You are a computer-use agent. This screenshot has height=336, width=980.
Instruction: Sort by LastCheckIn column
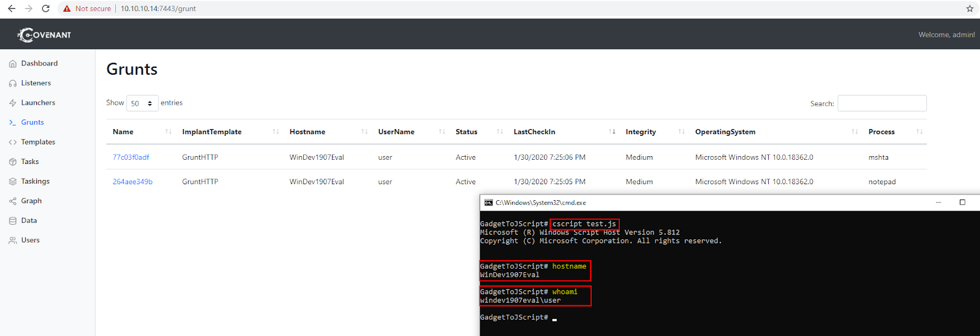(x=563, y=132)
